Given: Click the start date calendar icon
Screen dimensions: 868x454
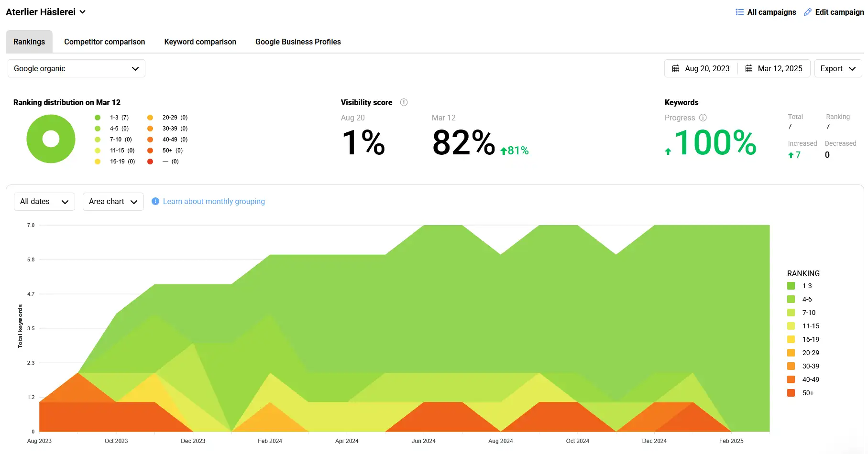Looking at the screenshot, I should tap(676, 68).
